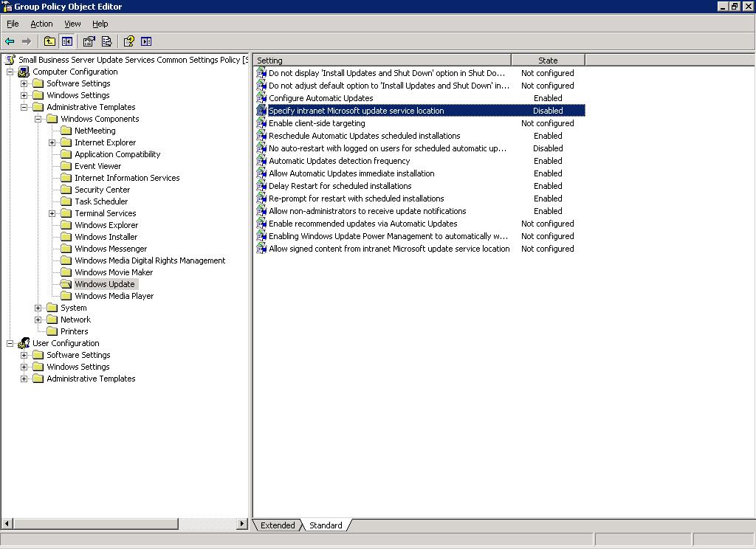This screenshot has width=756, height=549.
Task: Expand the Internet Explorer folder node
Action: click(52, 142)
